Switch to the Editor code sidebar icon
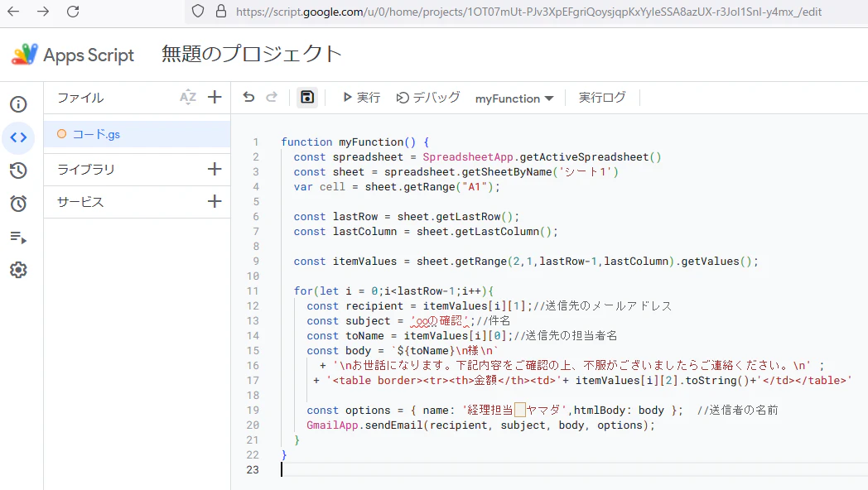The height and width of the screenshot is (490, 868). coord(18,137)
